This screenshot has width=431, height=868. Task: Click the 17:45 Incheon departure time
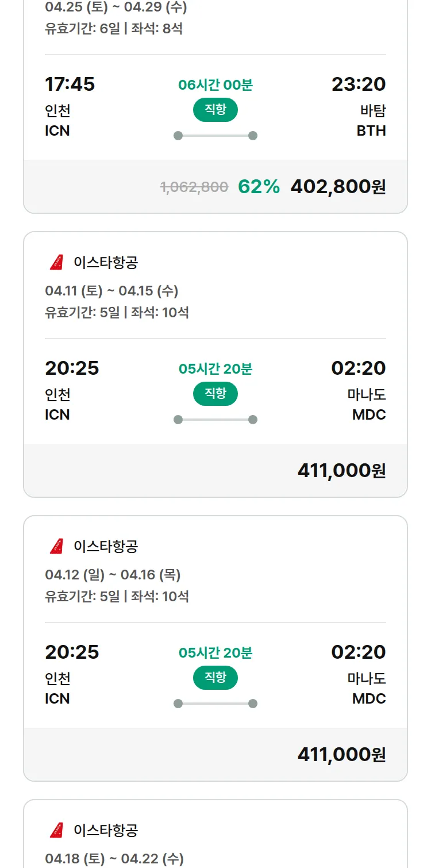[x=70, y=85]
